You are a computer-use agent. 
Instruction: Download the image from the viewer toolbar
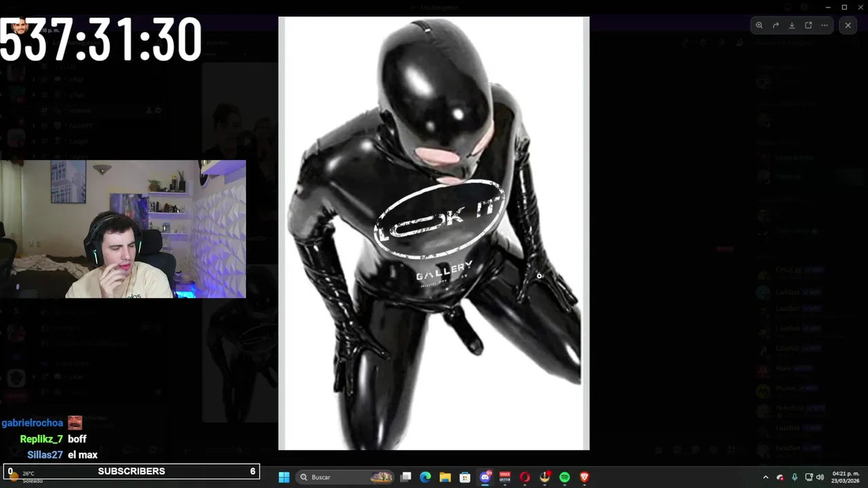click(792, 25)
